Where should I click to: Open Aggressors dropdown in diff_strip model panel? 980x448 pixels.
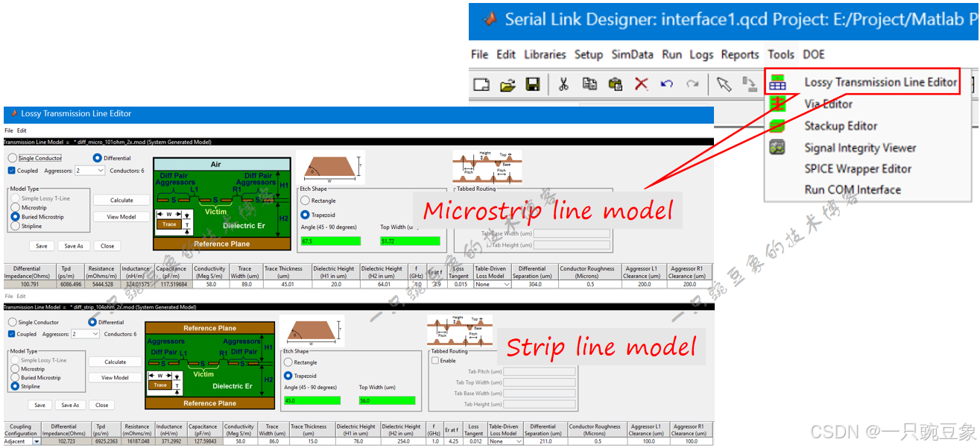coord(86,334)
